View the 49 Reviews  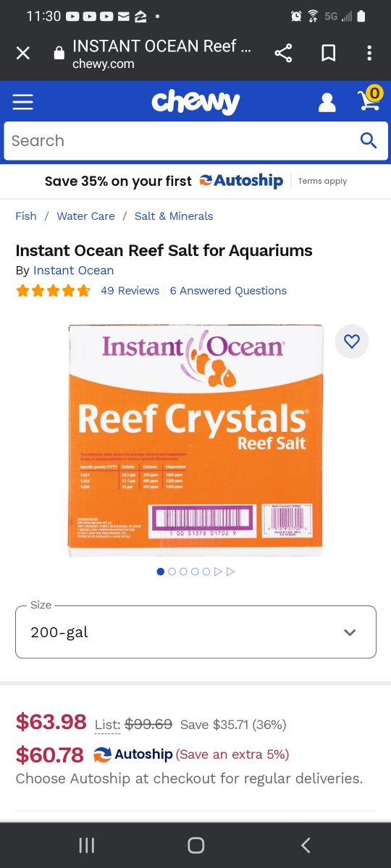point(130,291)
